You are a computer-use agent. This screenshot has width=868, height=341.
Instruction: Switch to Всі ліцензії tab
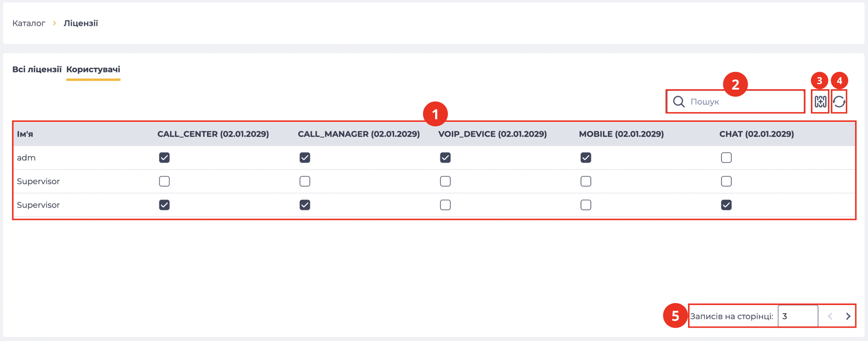pos(37,69)
